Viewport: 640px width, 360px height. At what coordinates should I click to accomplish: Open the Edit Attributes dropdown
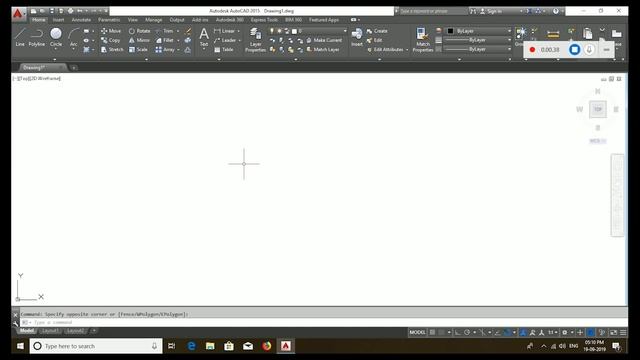pos(407,50)
